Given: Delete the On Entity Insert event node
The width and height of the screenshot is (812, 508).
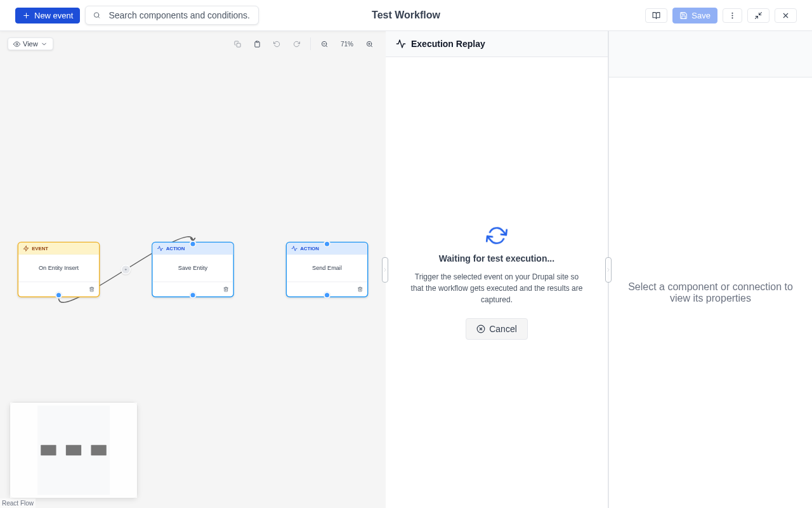Looking at the screenshot, I should [91, 289].
